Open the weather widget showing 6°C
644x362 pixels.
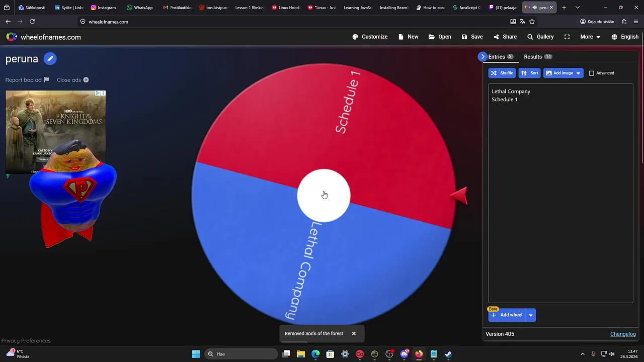[18, 354]
